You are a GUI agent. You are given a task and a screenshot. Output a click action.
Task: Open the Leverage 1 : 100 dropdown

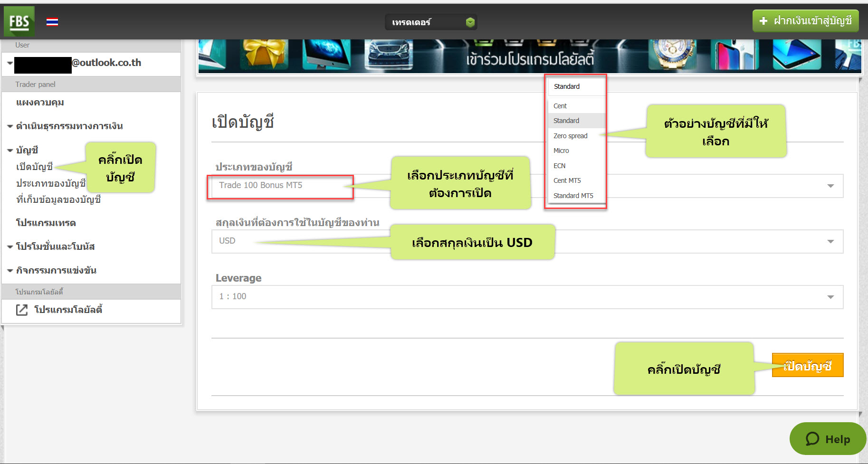coord(527,297)
